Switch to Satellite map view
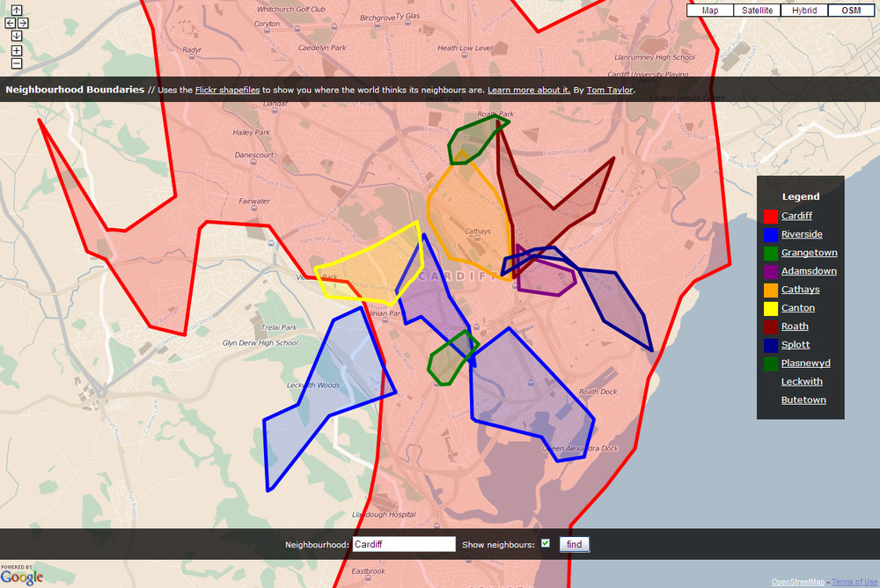This screenshot has height=588, width=880. [757, 11]
